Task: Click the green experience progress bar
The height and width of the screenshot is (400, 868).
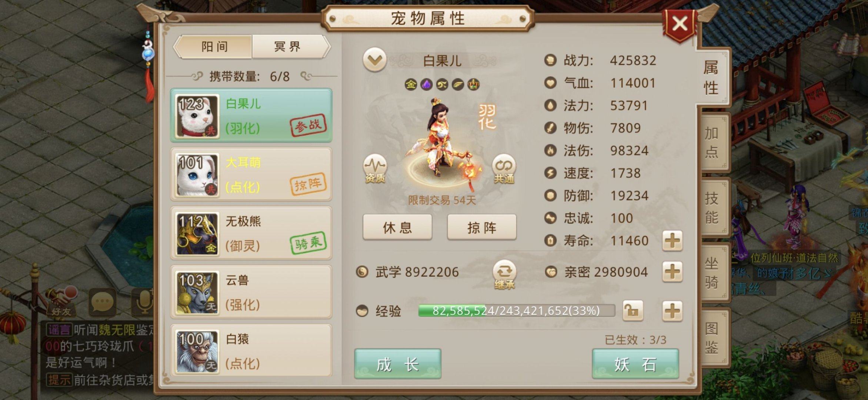Action: tap(517, 310)
